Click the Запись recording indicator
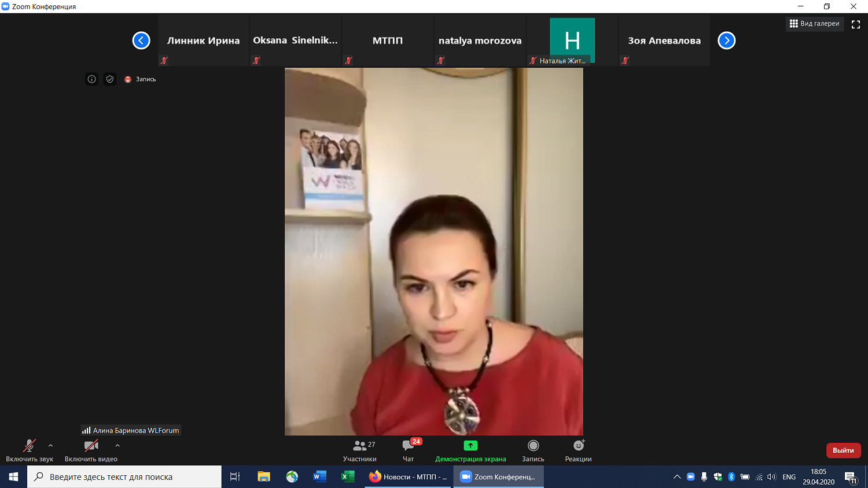 (x=140, y=79)
